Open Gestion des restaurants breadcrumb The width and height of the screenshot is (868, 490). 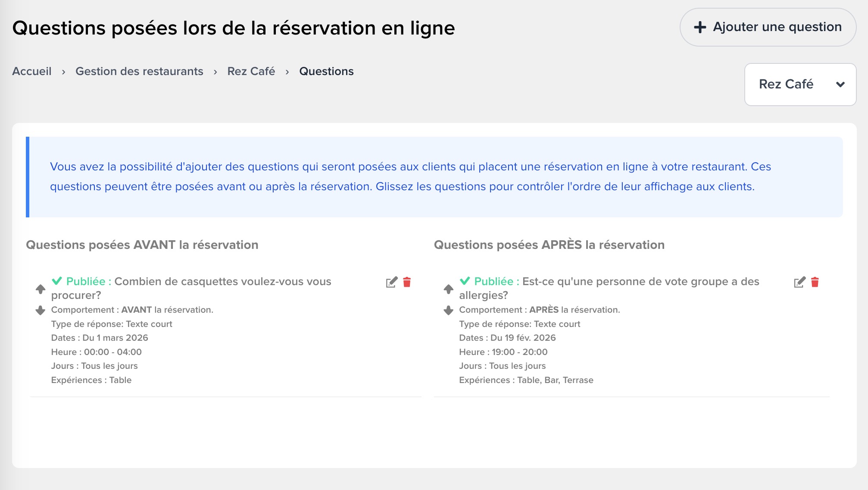[139, 72]
